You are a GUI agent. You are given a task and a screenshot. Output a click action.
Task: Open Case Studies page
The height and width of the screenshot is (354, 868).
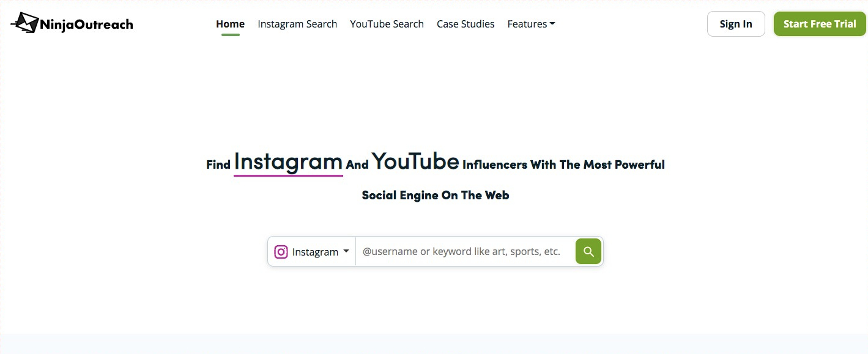(x=466, y=24)
